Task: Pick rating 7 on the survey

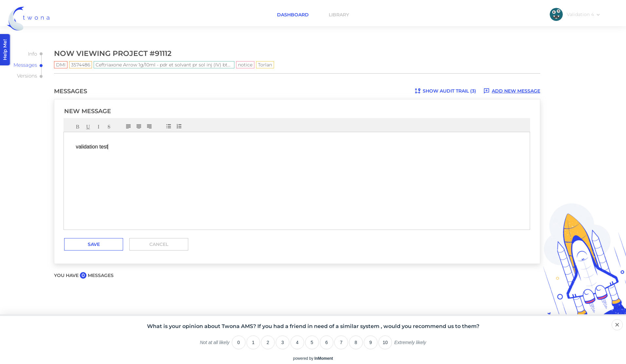Action: 341,342
